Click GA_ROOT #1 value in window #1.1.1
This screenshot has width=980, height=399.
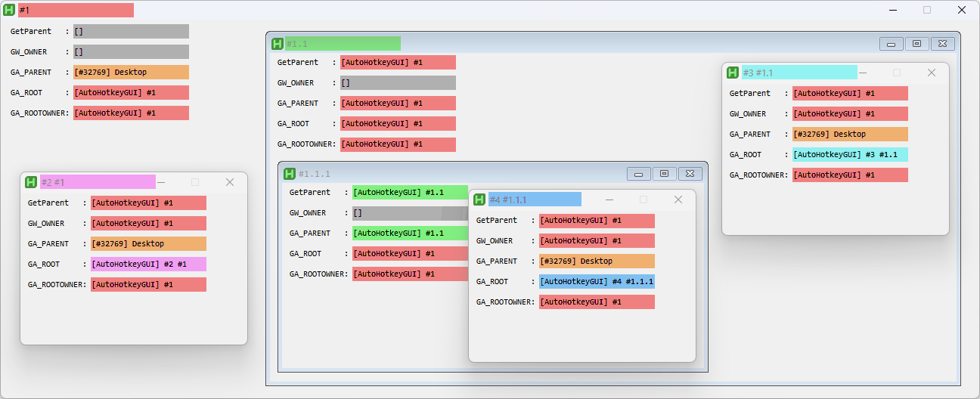click(411, 254)
